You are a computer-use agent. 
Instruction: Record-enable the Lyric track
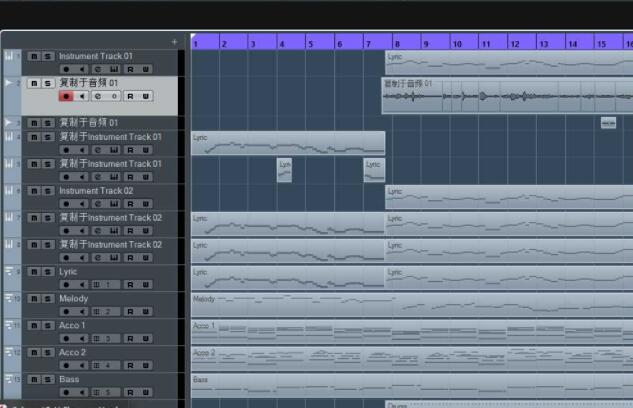66,285
